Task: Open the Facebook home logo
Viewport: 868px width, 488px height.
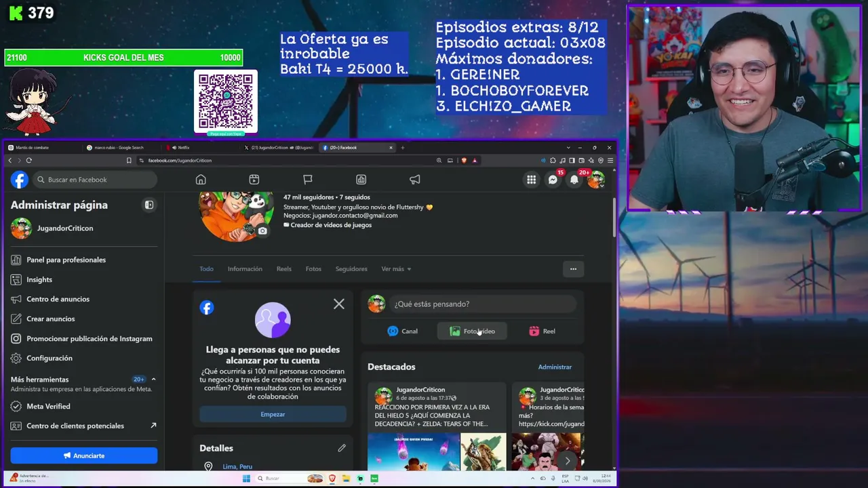Action: [20, 180]
